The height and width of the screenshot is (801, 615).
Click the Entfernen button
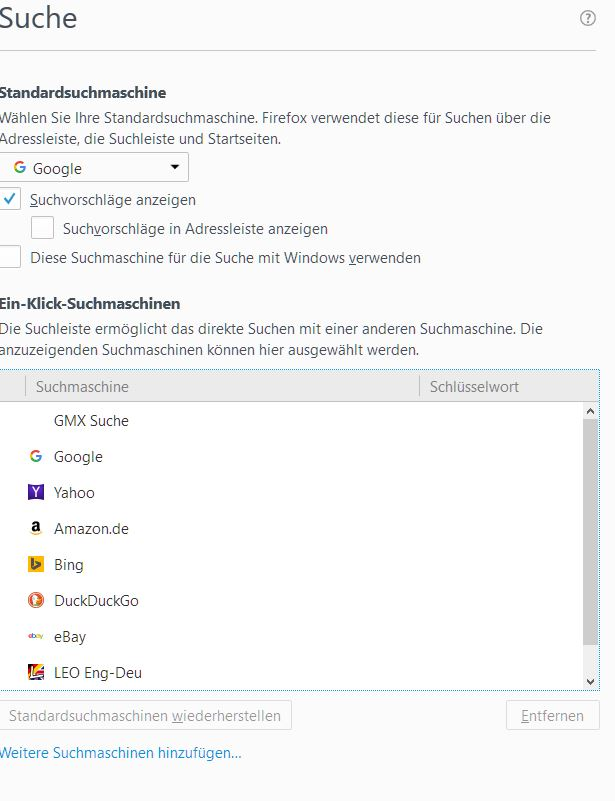(x=552, y=715)
